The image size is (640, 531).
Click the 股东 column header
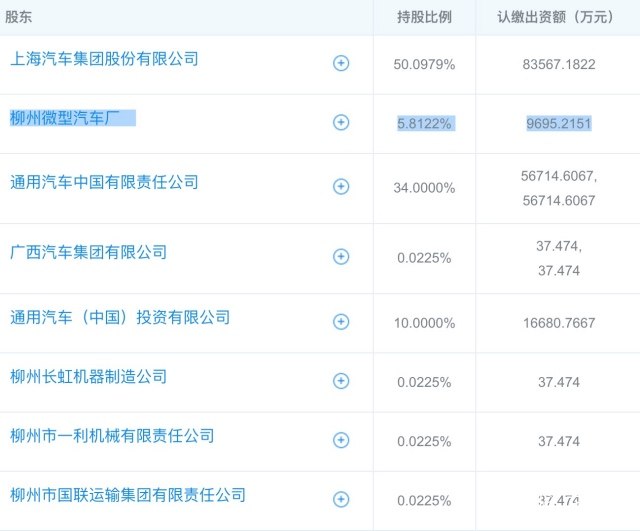coord(19,17)
